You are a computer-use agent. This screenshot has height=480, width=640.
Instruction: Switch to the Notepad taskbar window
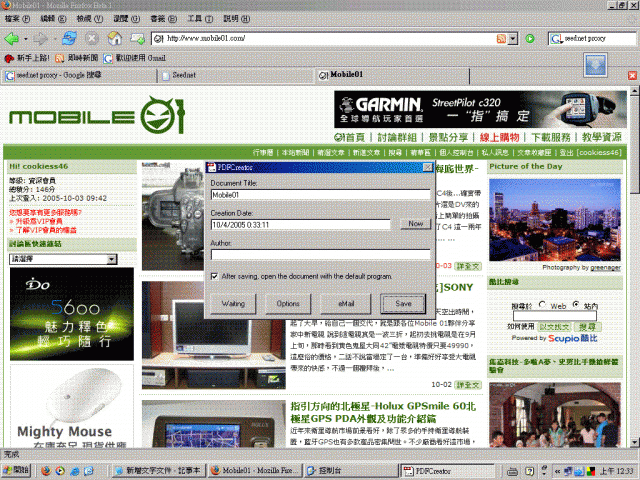coord(158,471)
